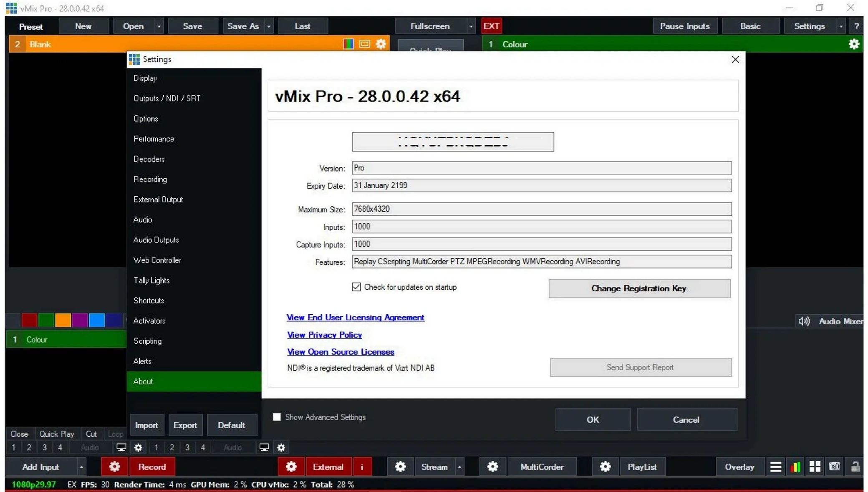Image resolution: width=868 pixels, height=492 pixels.
Task: Click the red EXT button
Action: pyautogui.click(x=491, y=26)
